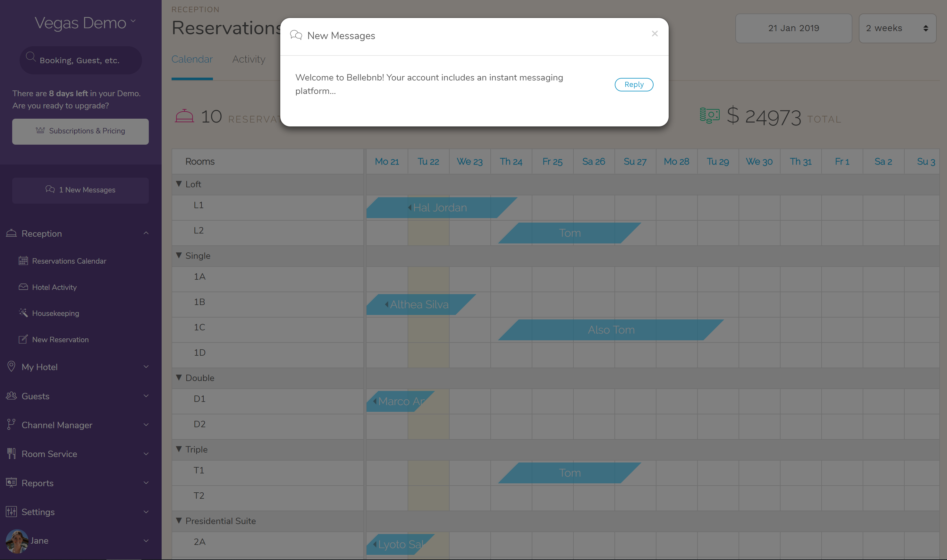The image size is (947, 560).
Task: Expand the Channel Manager menu chevron
Action: click(146, 425)
